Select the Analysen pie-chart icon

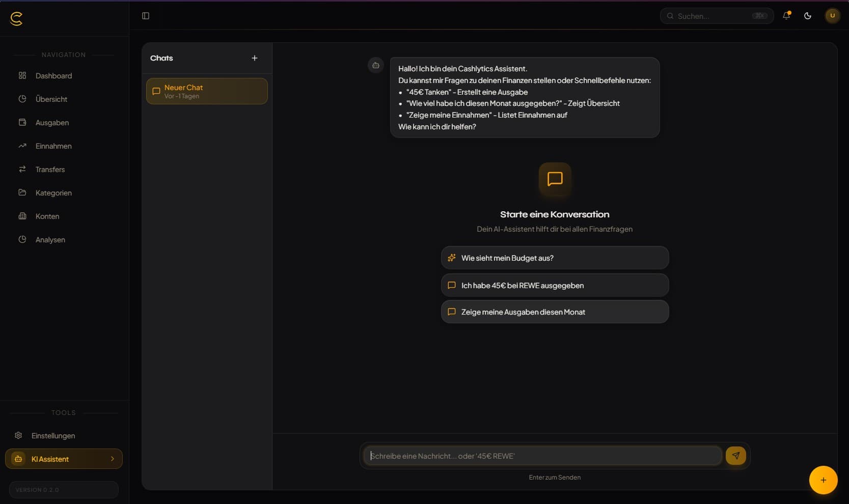click(22, 239)
